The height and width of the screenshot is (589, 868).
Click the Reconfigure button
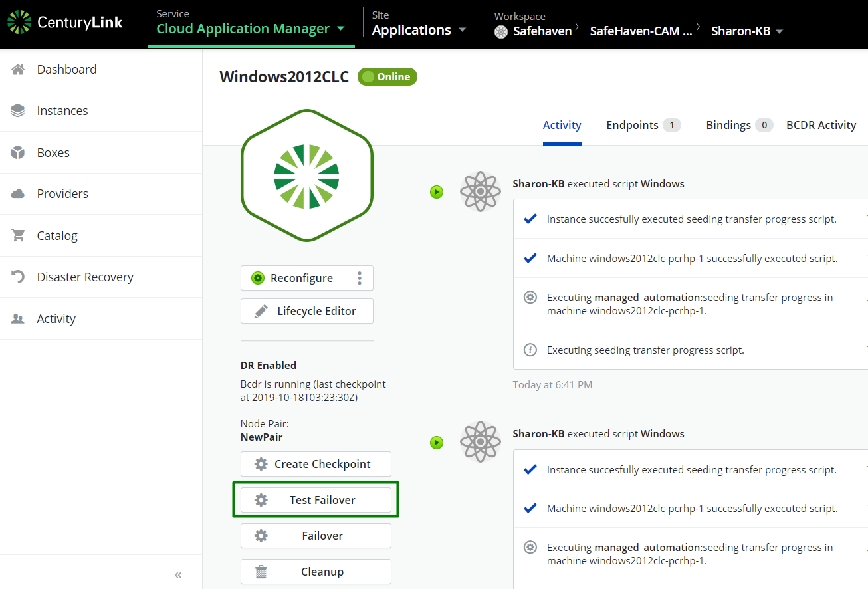coord(294,278)
